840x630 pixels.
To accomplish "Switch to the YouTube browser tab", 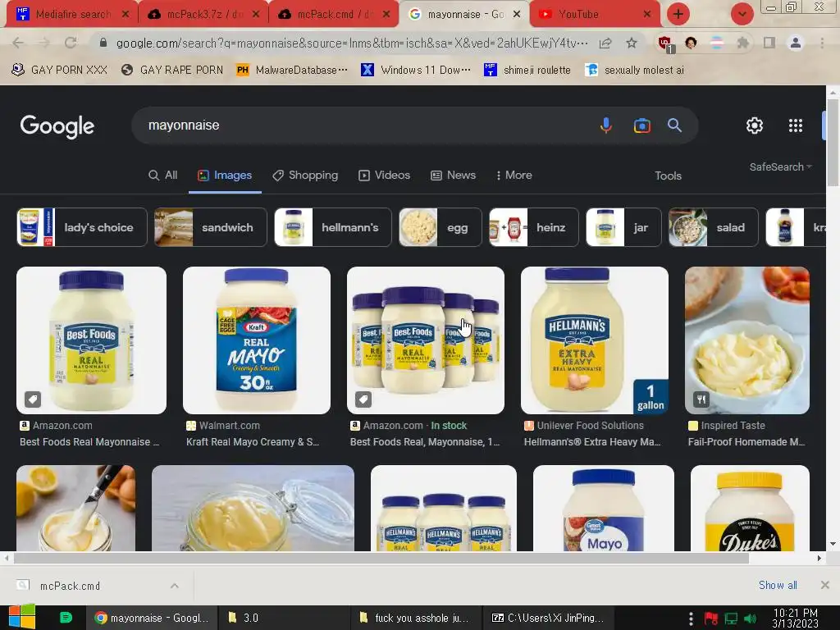I will coord(595,14).
